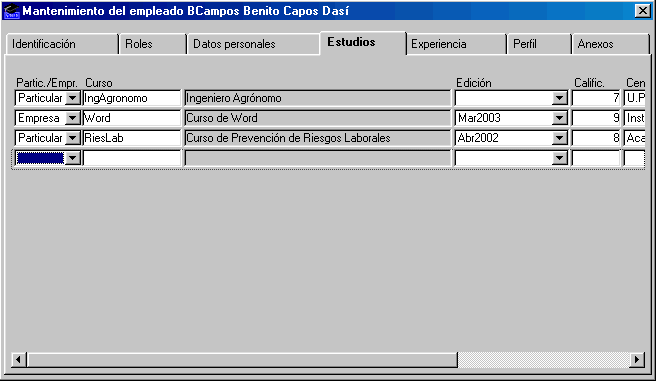This screenshot has width=656, height=381.
Task: Expand Particular dropdown for RiesLab row
Action: click(73, 138)
